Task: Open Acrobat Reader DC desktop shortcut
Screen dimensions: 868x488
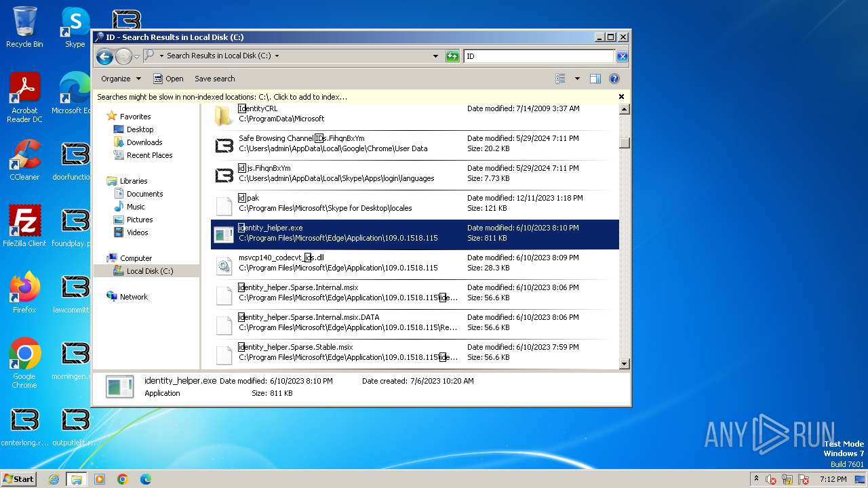Action: 24,98
